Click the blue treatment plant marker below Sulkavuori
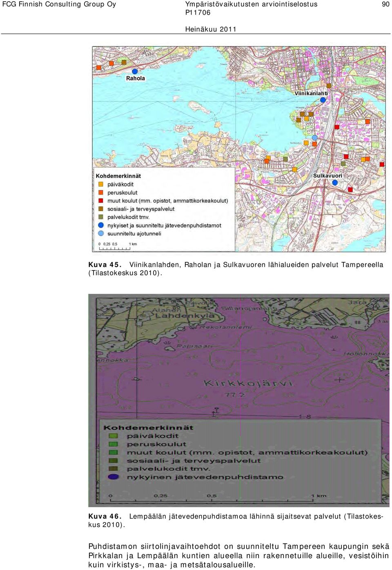 point(335,183)
